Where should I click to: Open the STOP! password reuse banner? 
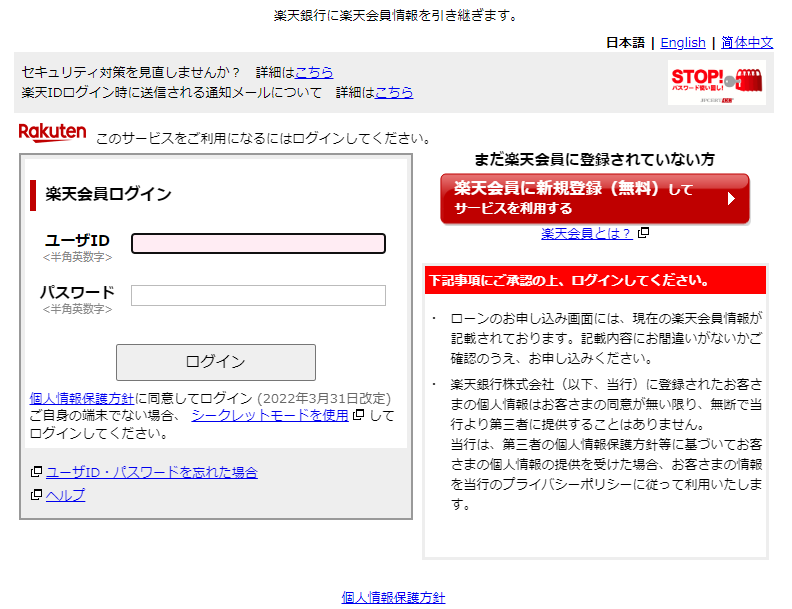[716, 82]
